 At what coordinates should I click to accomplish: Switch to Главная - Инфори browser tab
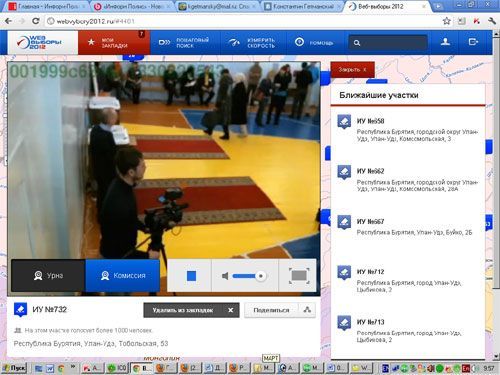[47, 6]
